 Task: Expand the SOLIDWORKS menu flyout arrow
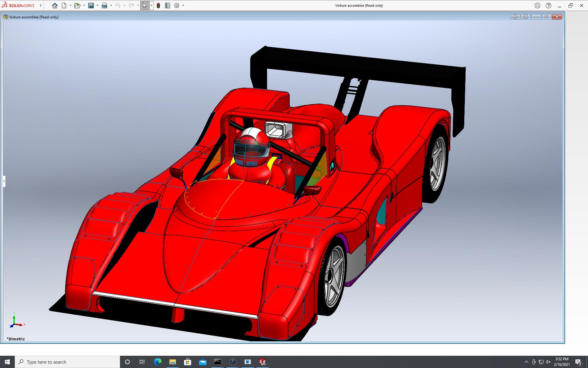(41, 6)
